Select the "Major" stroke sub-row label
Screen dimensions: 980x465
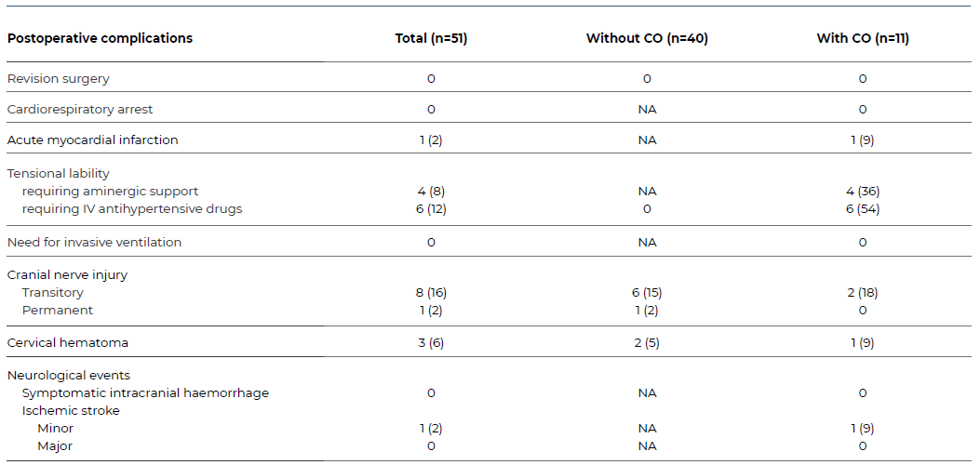pyautogui.click(x=55, y=446)
